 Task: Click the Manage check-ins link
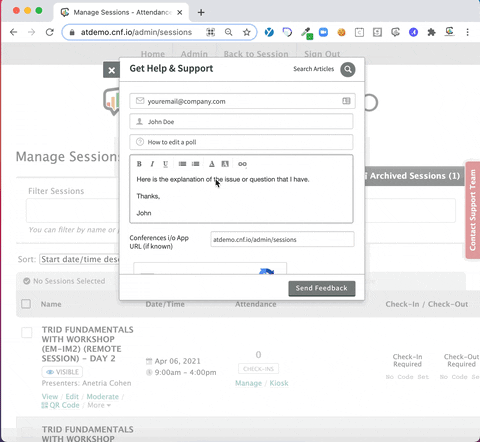pos(248,383)
